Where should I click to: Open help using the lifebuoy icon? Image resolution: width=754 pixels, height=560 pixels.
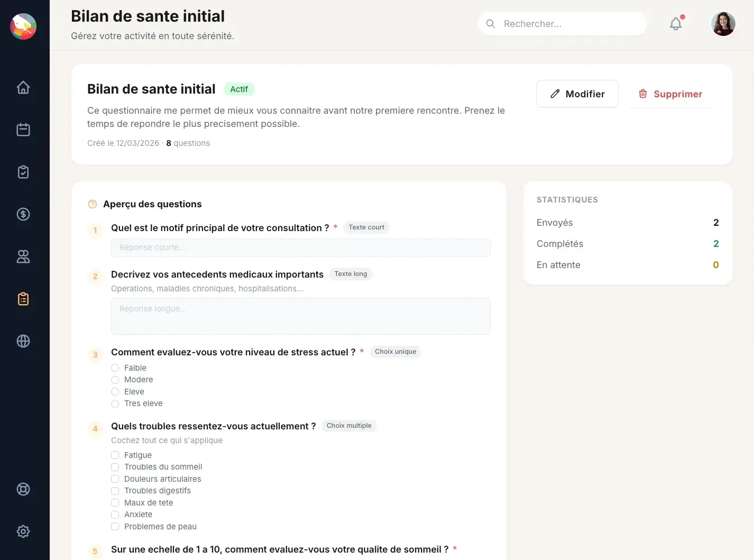click(x=23, y=489)
